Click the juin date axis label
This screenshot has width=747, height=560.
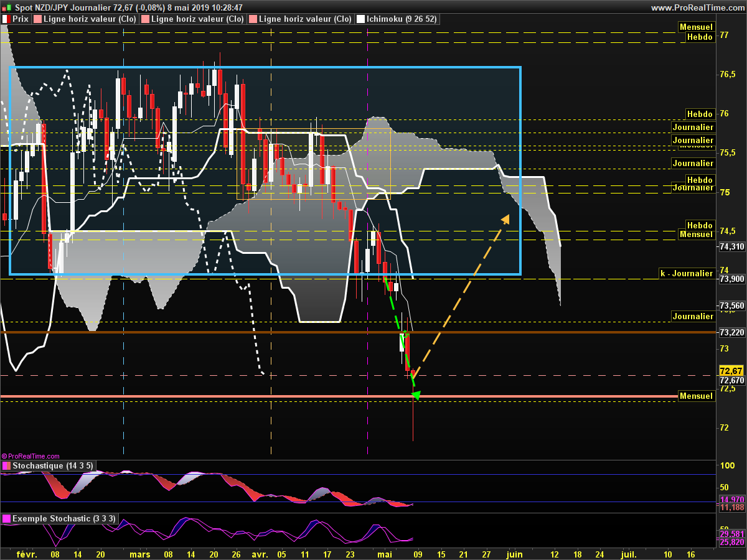[x=514, y=554]
